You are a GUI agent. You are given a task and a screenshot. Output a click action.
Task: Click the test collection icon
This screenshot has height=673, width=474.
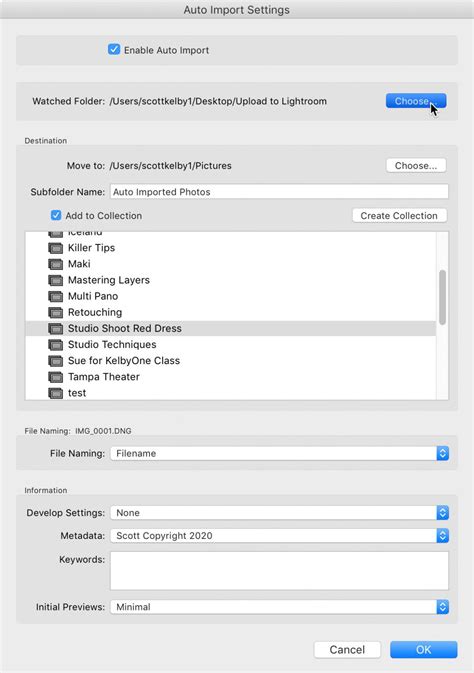(x=55, y=393)
